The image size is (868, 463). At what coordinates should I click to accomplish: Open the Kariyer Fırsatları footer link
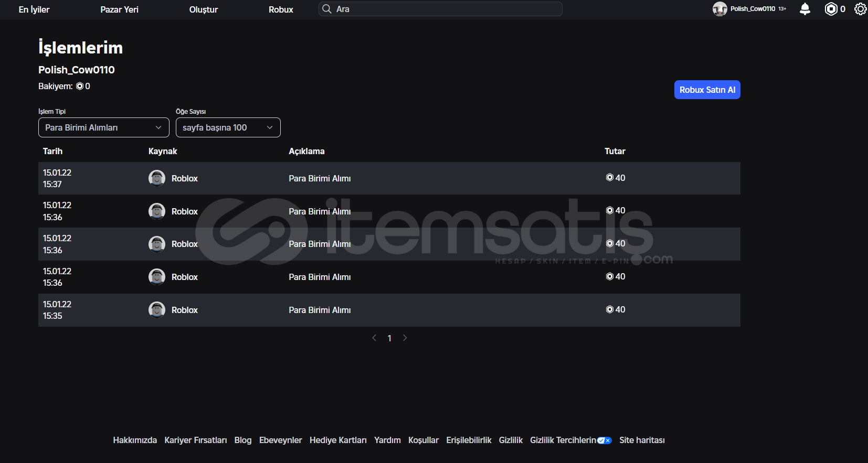click(x=196, y=440)
